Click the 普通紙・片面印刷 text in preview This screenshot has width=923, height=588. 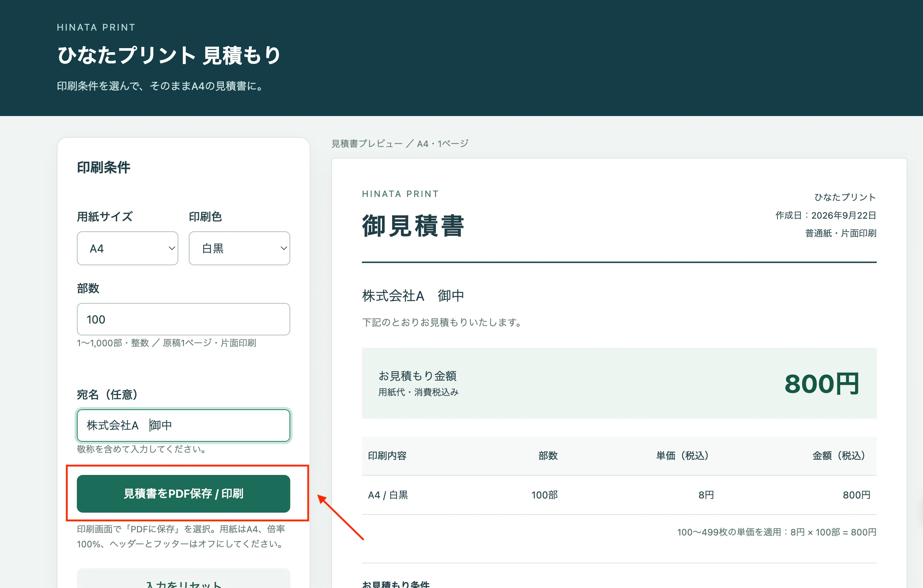tap(841, 233)
